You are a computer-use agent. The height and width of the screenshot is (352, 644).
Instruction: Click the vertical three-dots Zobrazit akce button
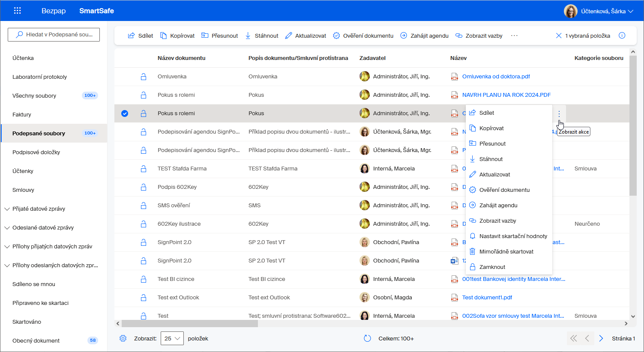[559, 113]
